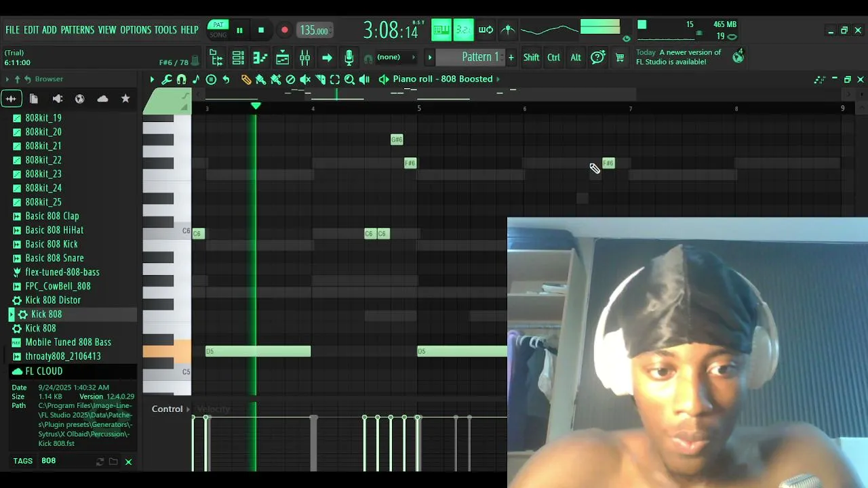The image size is (868, 488).
Task: Select 808kit_22 in the browser
Action: click(x=43, y=160)
